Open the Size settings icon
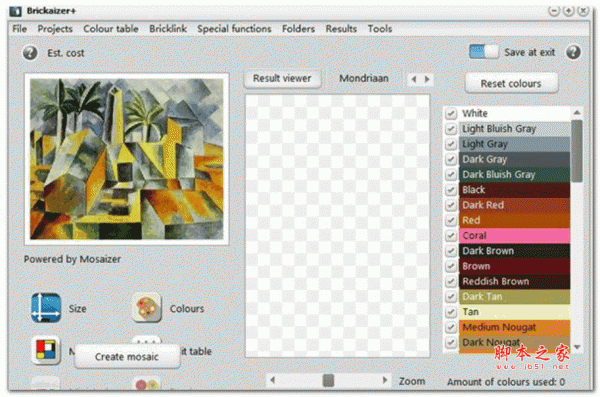Image resolution: width=600 pixels, height=397 pixels. tap(46, 307)
